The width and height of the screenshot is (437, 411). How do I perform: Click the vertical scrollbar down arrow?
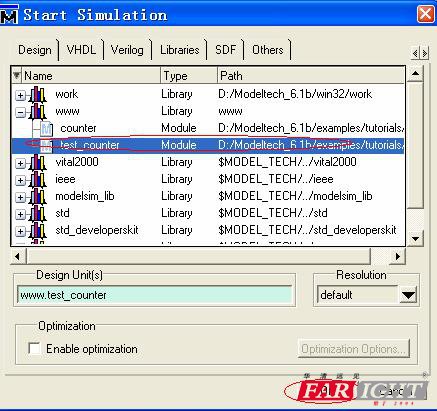pos(415,239)
